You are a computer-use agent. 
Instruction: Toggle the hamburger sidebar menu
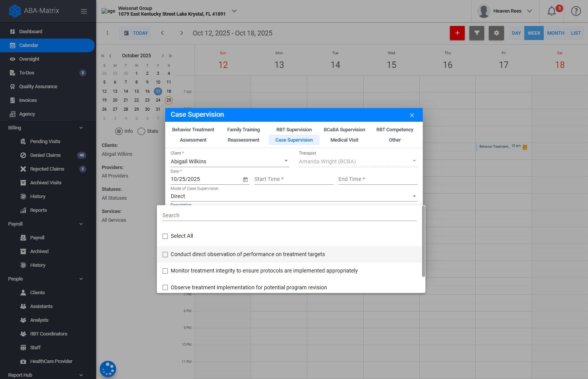84,11
